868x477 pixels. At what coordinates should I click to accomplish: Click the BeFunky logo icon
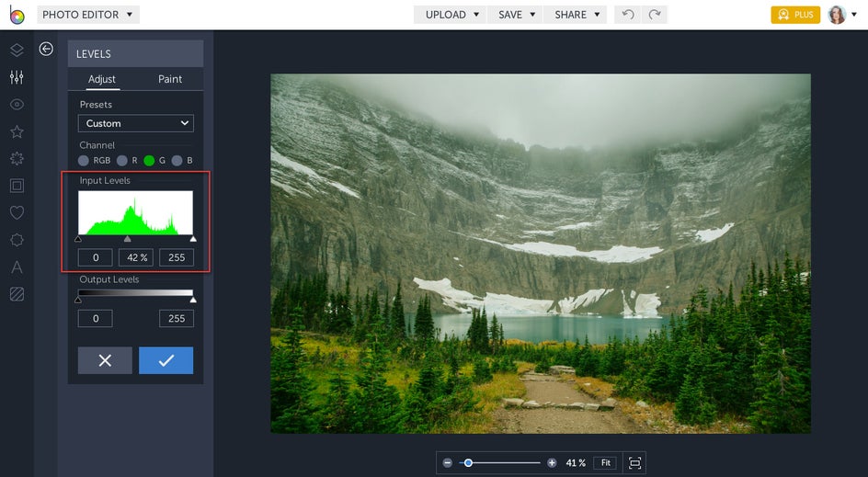point(17,15)
